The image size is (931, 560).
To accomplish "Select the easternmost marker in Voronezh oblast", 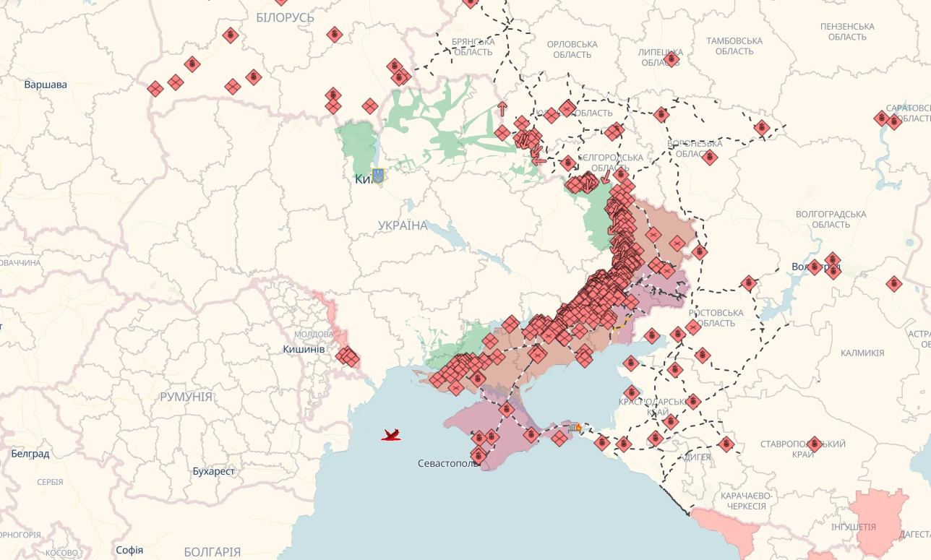I will (x=761, y=128).
